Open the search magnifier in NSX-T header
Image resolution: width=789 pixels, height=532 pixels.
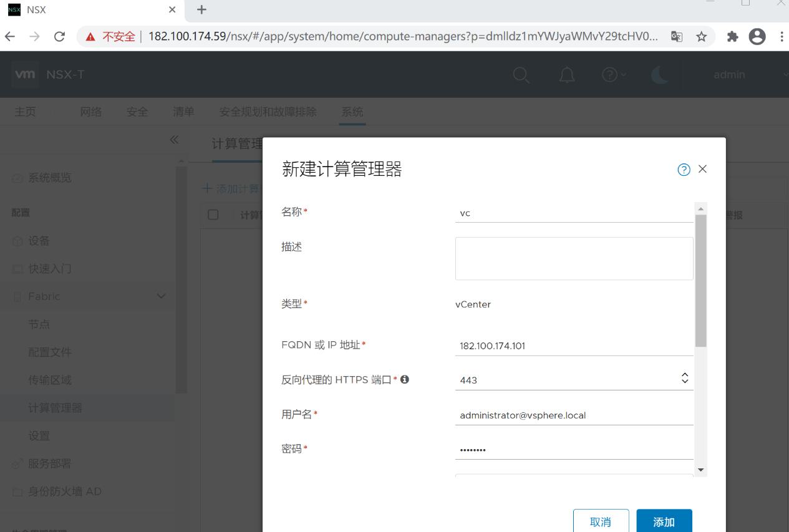tap(521, 75)
